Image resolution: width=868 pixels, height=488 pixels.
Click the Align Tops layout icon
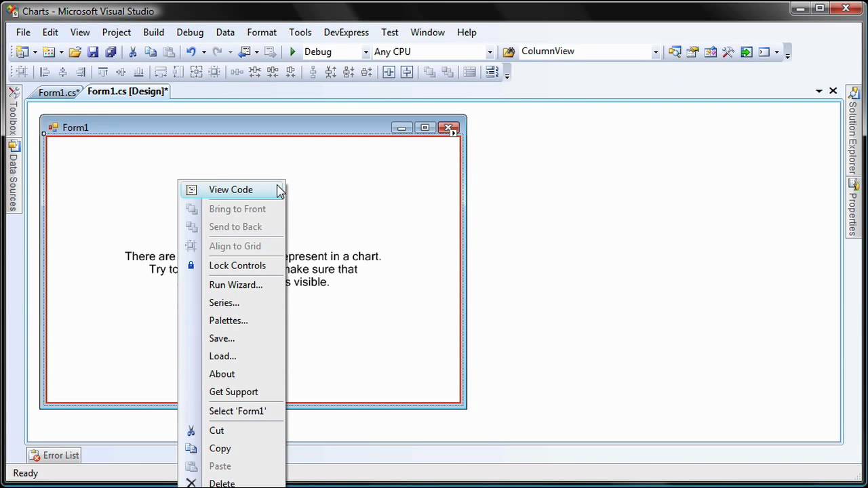click(x=103, y=72)
